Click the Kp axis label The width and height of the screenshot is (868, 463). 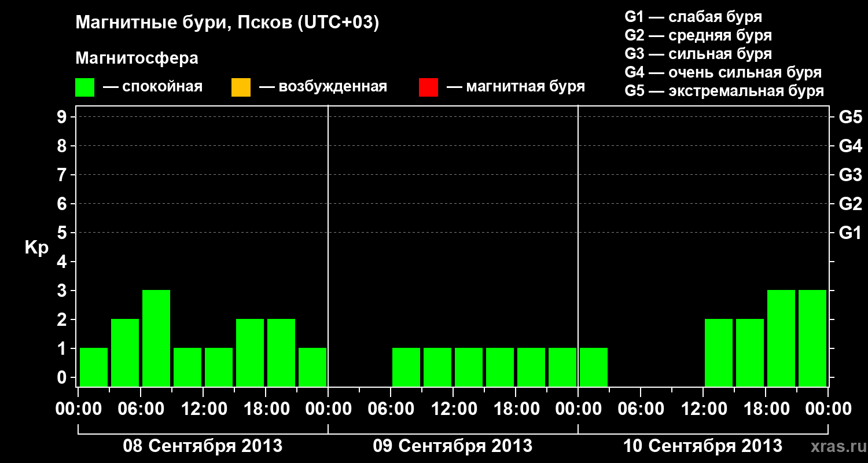tap(36, 248)
